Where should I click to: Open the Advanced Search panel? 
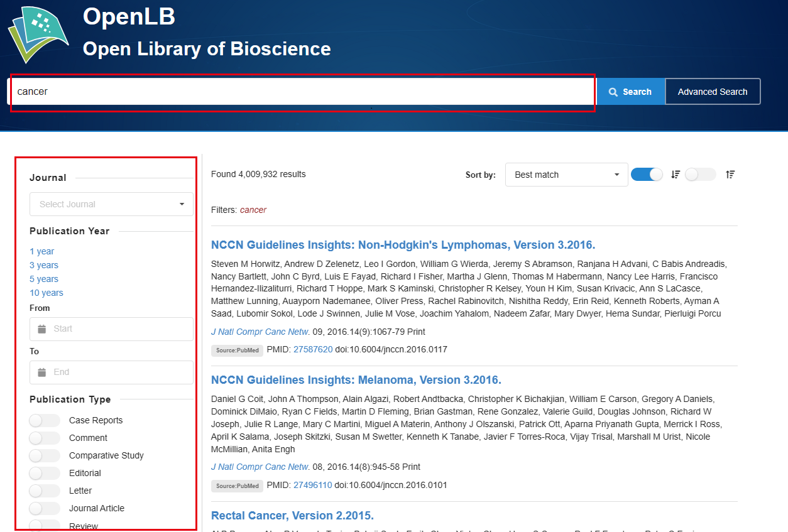(x=713, y=92)
